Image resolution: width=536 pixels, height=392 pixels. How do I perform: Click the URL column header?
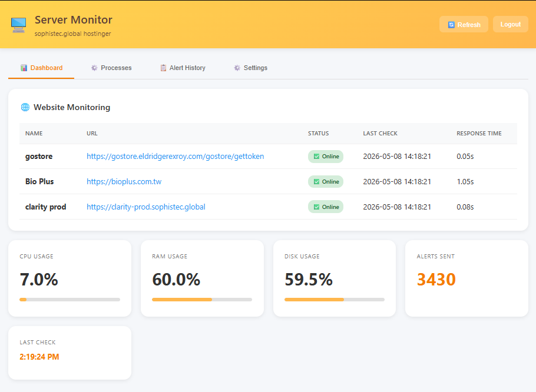pyautogui.click(x=92, y=134)
